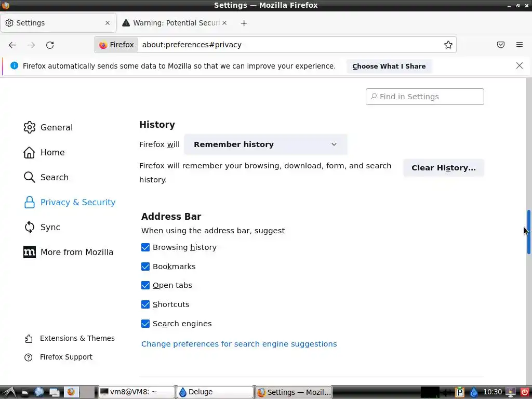The height and width of the screenshot is (399, 532).
Task: Click the Warning tab's triangle icon
Action: point(126,23)
